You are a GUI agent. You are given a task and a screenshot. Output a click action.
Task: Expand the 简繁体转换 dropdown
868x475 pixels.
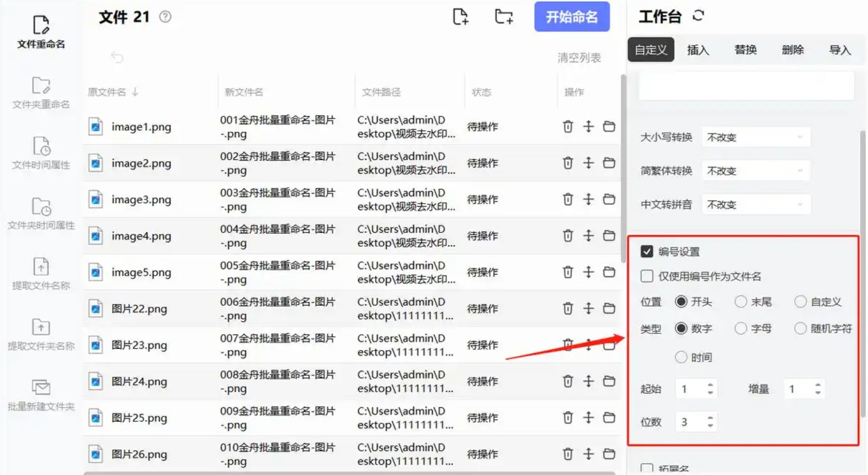point(756,171)
